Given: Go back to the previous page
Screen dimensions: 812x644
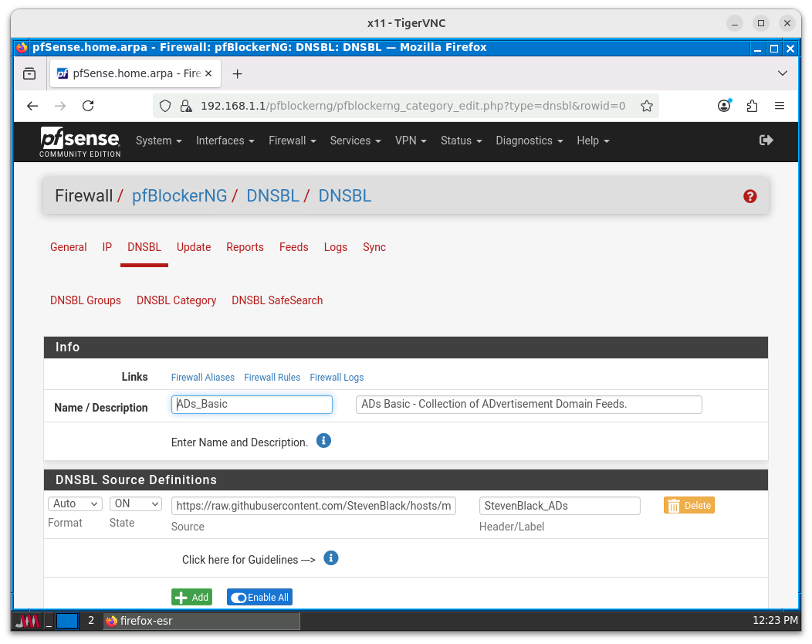Looking at the screenshot, I should click(32, 107).
